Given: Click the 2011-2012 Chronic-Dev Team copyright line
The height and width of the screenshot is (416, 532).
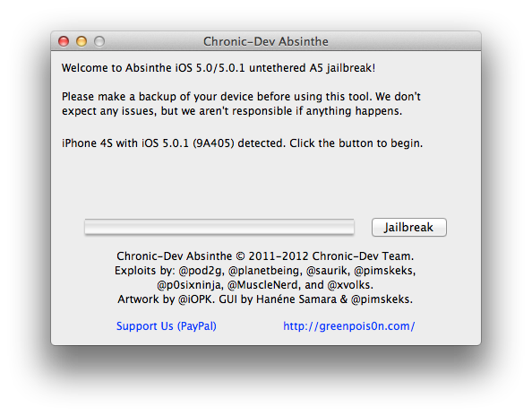Looking at the screenshot, I should pos(265,256).
